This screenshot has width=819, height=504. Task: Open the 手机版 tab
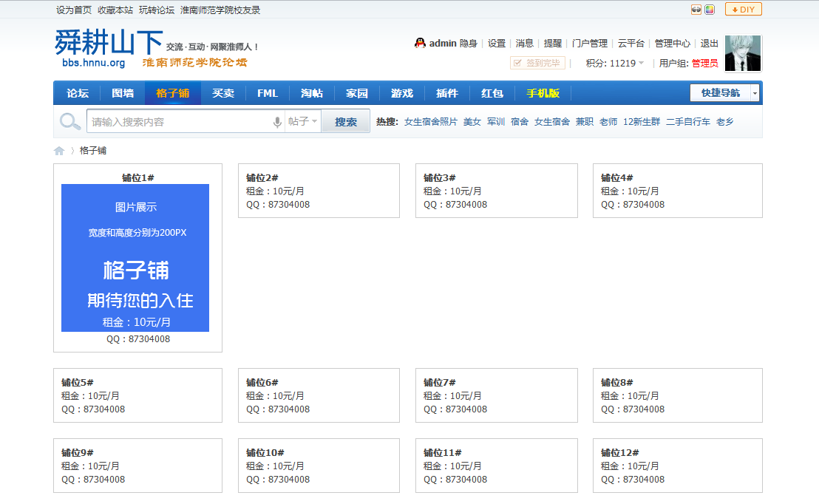[542, 92]
